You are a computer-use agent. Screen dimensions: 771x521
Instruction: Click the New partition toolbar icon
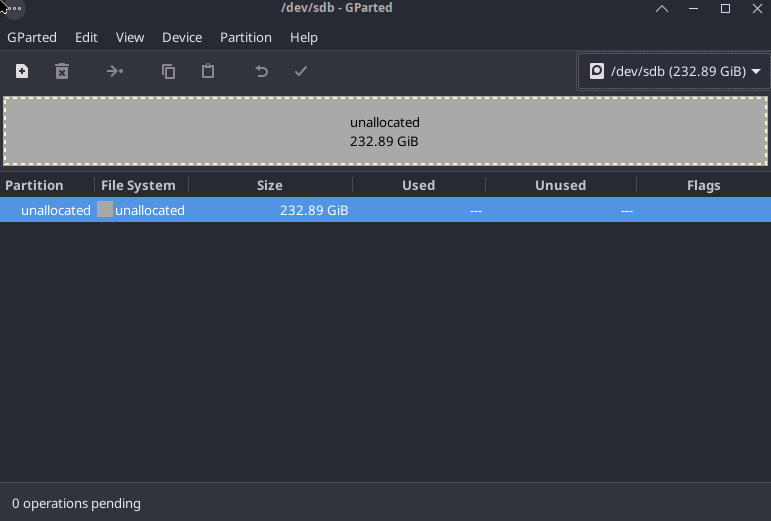[22, 71]
